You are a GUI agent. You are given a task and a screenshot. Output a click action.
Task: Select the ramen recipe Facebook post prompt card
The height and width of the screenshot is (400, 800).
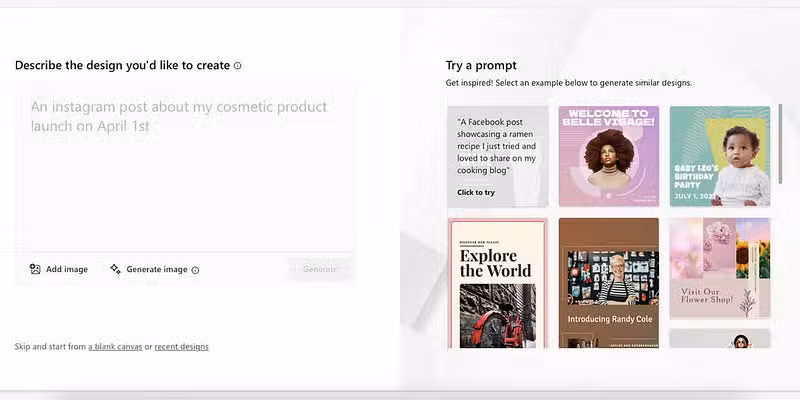click(x=497, y=155)
